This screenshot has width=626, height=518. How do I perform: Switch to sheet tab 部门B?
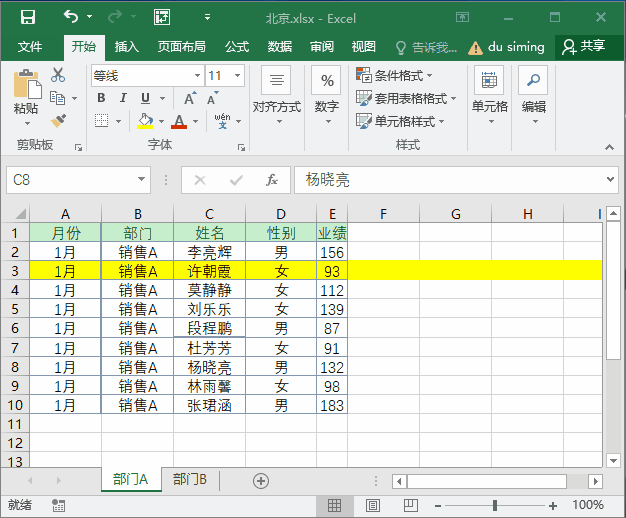(x=190, y=479)
